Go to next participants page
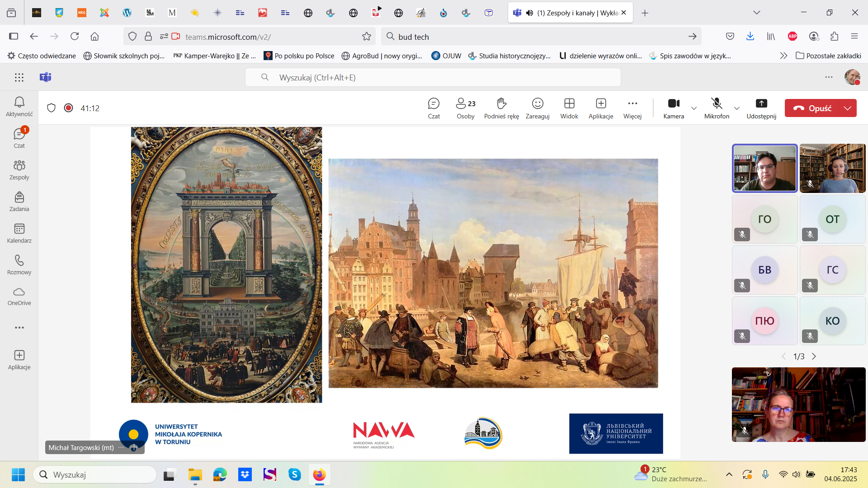Image resolution: width=868 pixels, height=488 pixels. coord(814,357)
